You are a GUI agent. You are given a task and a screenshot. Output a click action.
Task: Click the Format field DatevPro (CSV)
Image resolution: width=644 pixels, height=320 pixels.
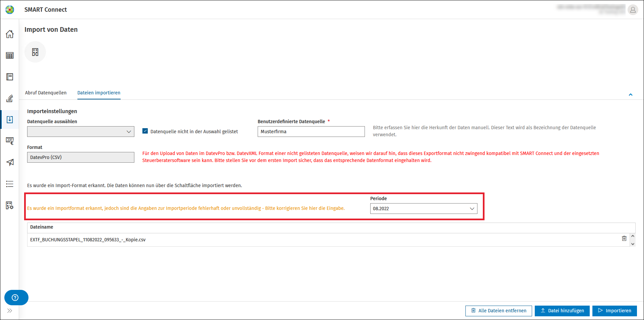tap(81, 157)
